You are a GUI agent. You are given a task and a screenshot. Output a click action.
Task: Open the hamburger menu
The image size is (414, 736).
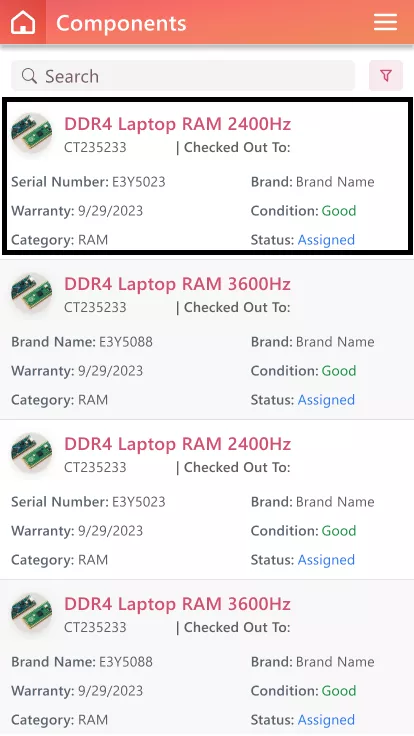pos(385,22)
